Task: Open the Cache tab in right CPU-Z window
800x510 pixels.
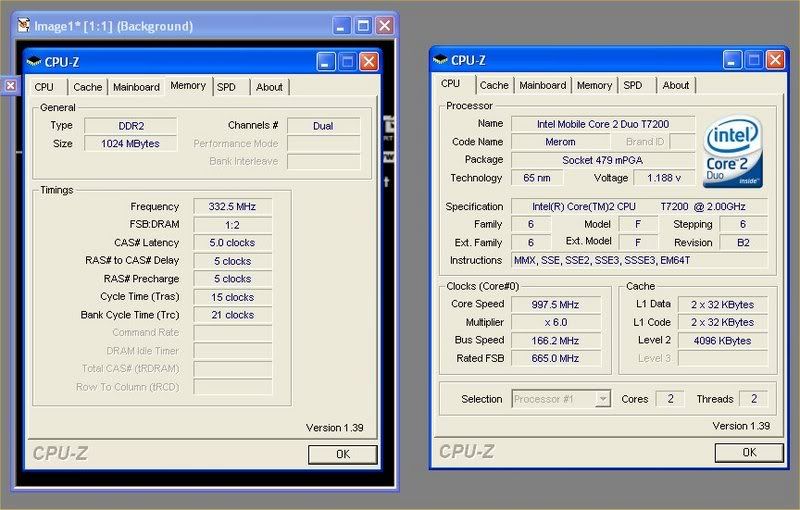Action: pos(494,85)
